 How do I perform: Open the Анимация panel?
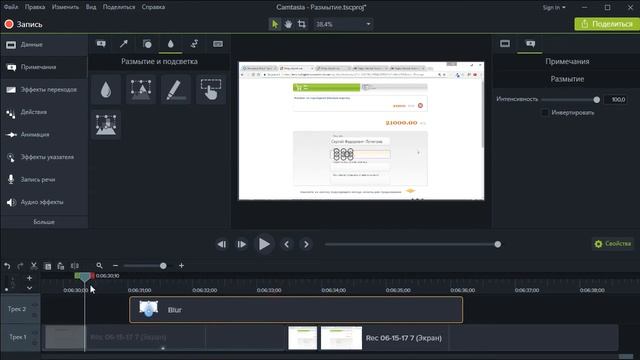pos(44,135)
